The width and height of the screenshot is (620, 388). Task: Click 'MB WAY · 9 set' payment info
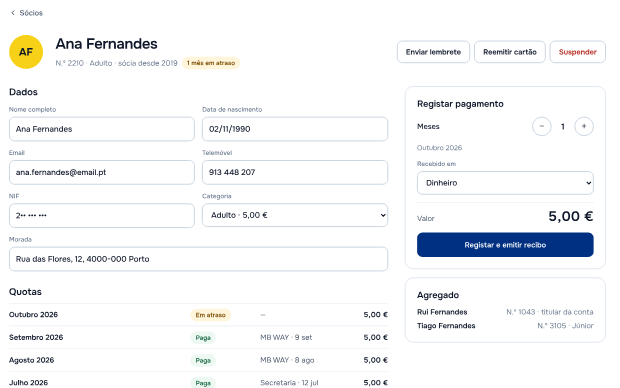tap(286, 337)
